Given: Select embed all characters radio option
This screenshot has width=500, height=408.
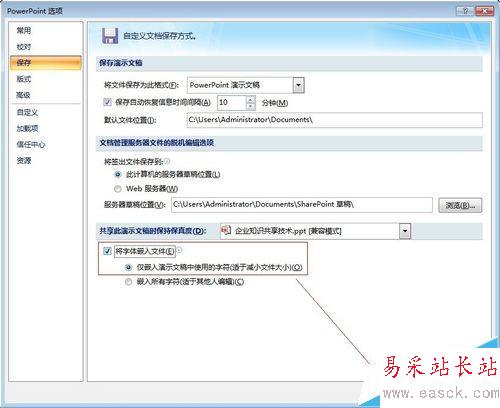Looking at the screenshot, I should point(128,282).
